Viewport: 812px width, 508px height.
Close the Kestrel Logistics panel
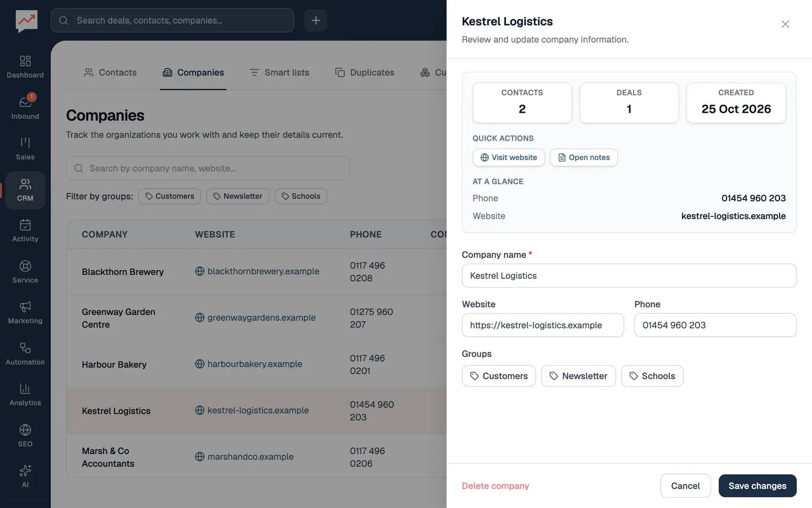pos(785,24)
